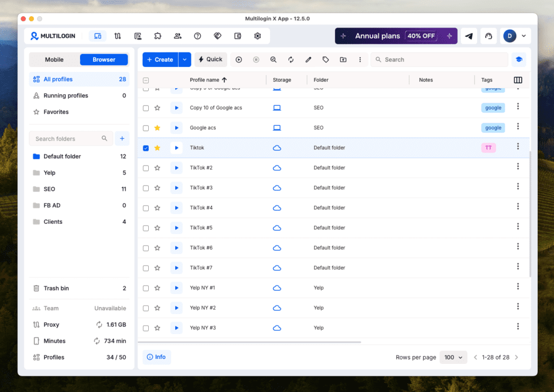Favorite the TikTok #4 profile star

pyautogui.click(x=157, y=208)
